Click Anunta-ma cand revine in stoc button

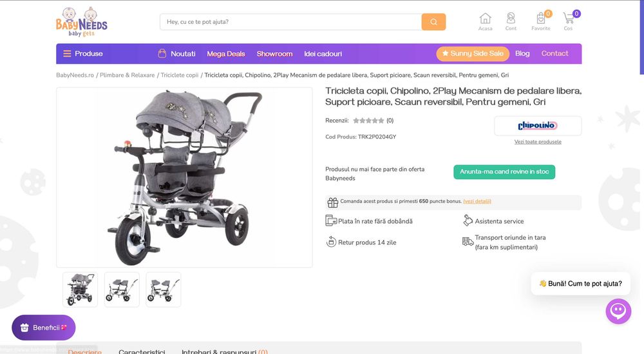504,172
